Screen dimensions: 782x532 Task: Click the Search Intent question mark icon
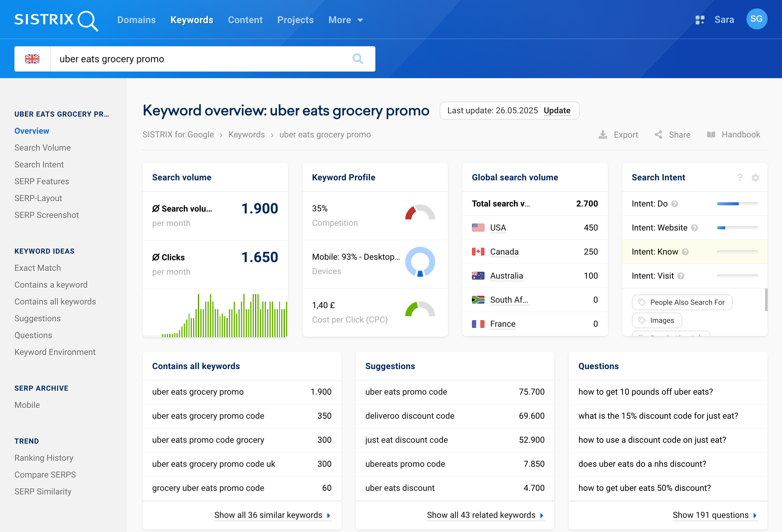[x=740, y=177]
